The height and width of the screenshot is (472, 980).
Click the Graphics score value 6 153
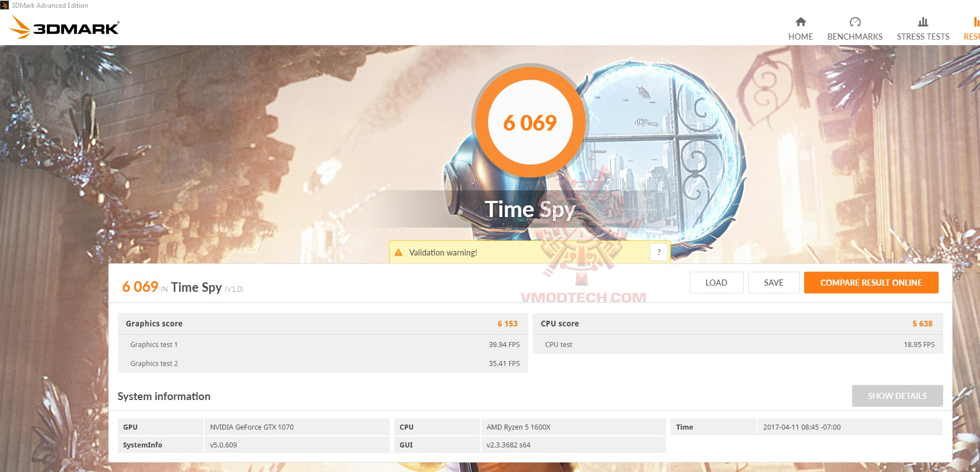point(508,324)
